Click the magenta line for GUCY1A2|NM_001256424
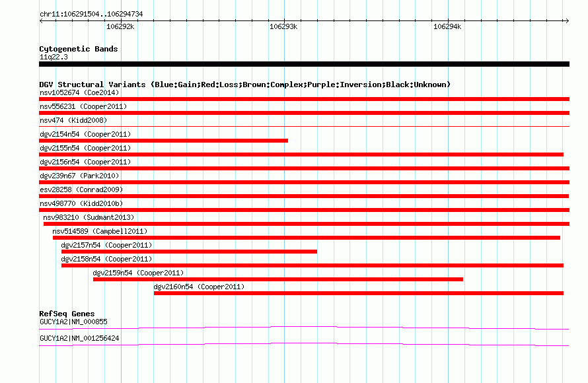The height and width of the screenshot is (383, 588). 304,344
